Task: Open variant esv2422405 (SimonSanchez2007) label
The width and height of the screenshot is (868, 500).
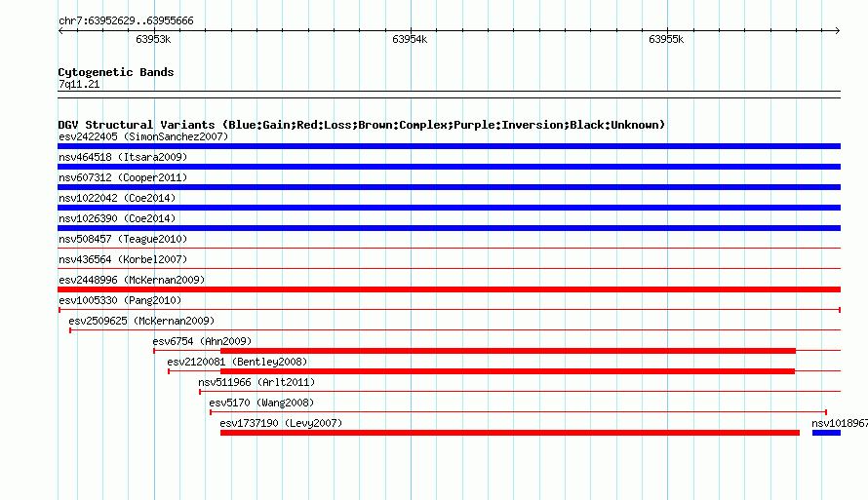Action: [x=143, y=136]
